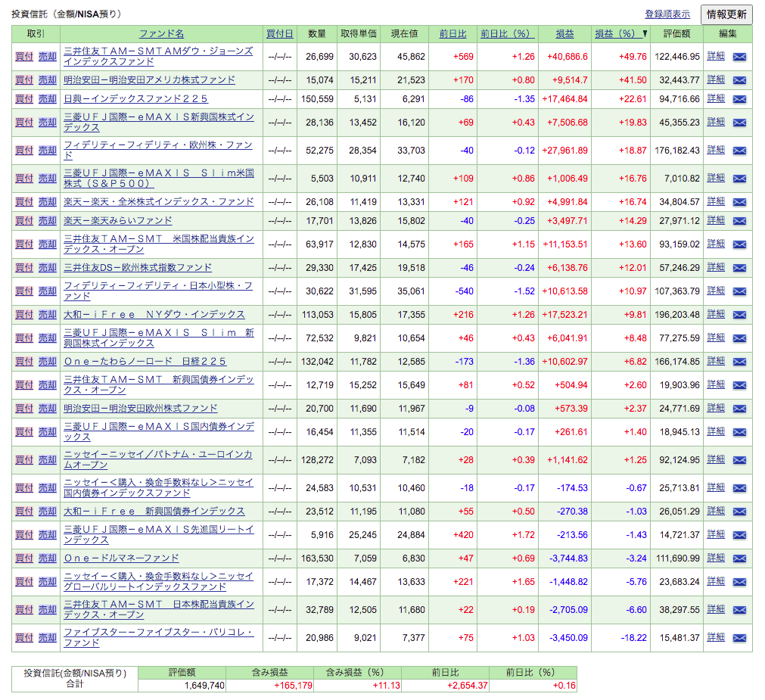
Task: Click the mail icon in the SMTAMダウ・ジョーンズ row
Action: [739, 57]
